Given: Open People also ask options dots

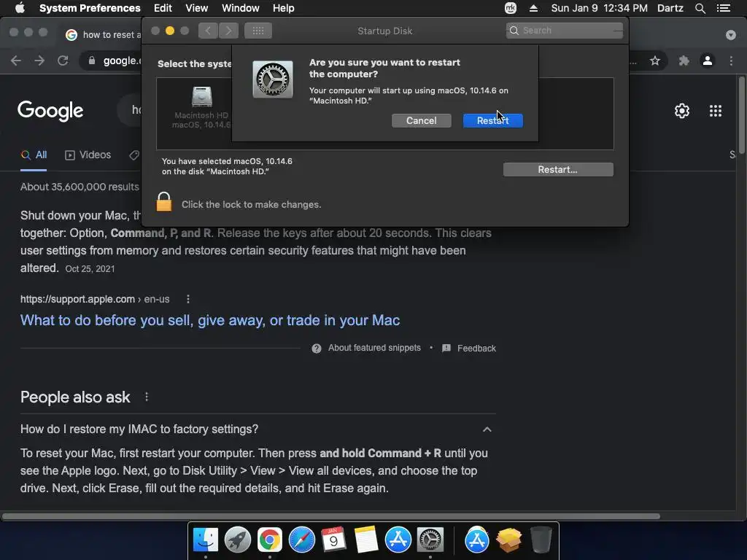Looking at the screenshot, I should (x=147, y=397).
